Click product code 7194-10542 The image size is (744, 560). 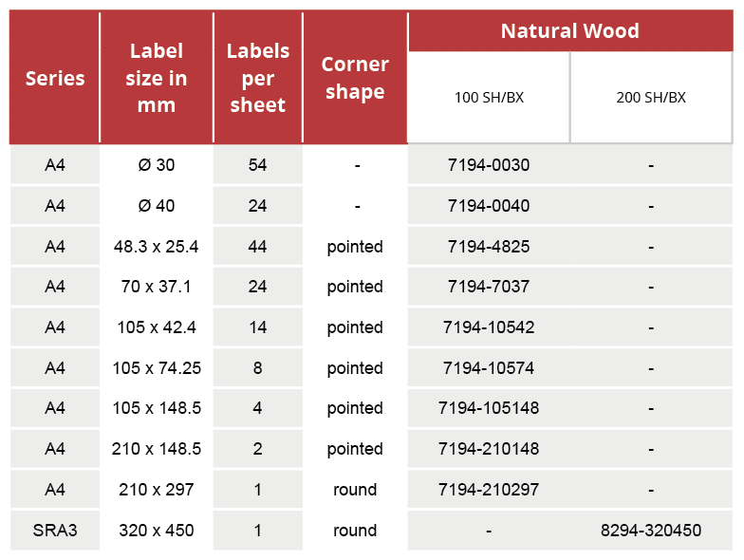pyautogui.click(x=489, y=327)
